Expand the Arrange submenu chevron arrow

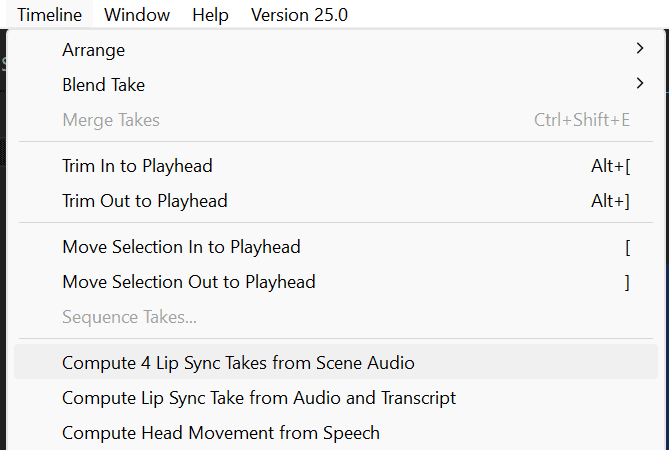click(x=640, y=49)
